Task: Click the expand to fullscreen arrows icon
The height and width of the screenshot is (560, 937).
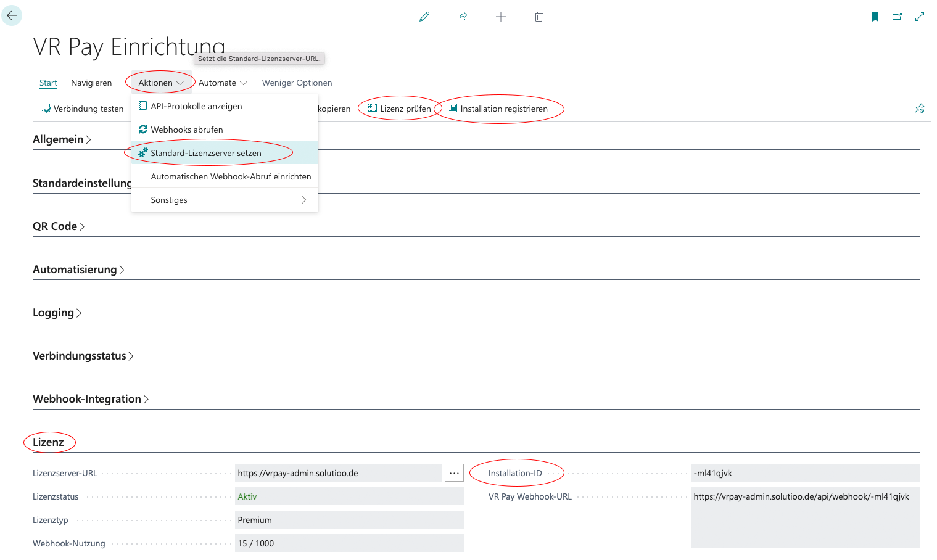Action: (920, 17)
